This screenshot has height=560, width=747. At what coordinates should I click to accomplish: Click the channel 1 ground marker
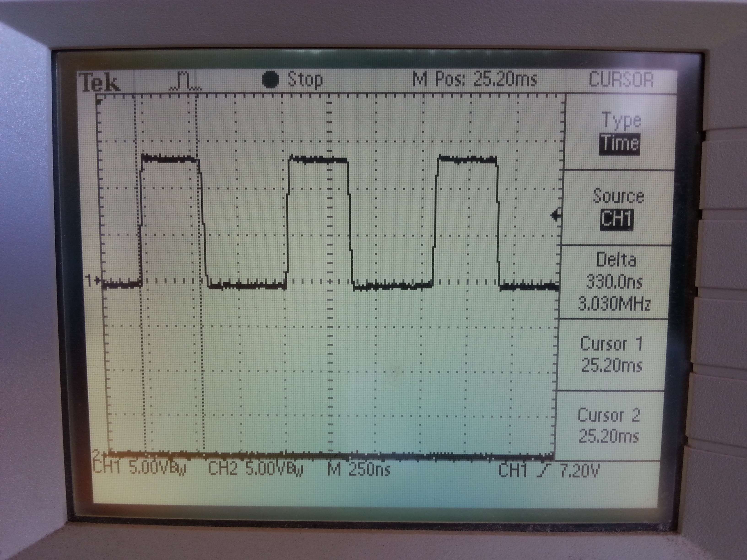point(92,280)
